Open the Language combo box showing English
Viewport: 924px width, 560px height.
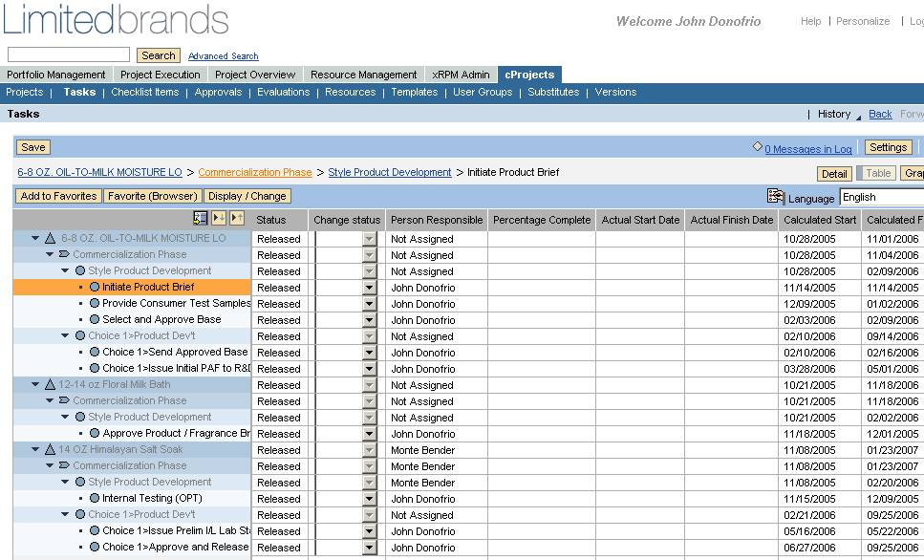[882, 197]
